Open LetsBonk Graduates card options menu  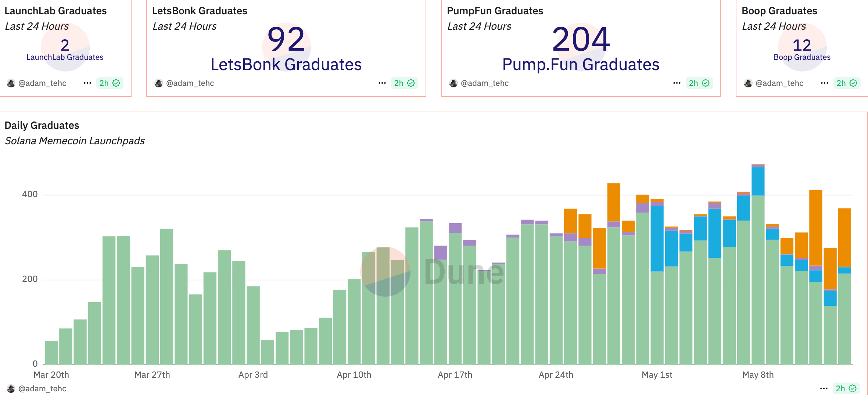382,83
